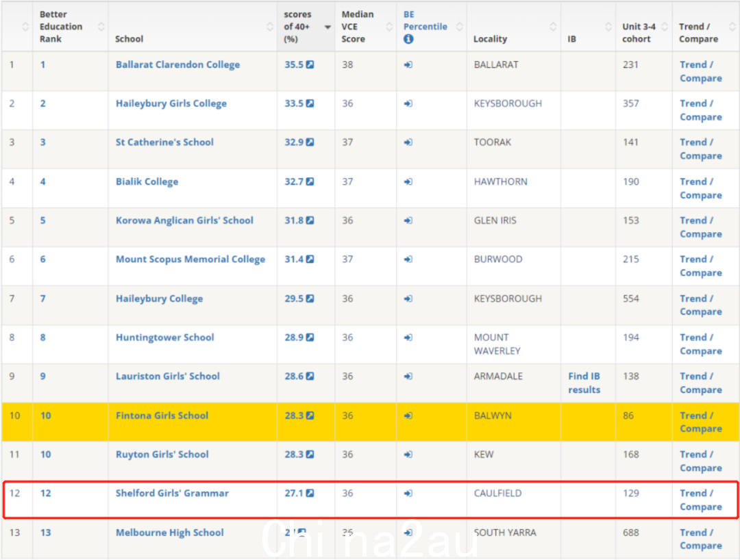Image resolution: width=740 pixels, height=560 pixels.
Task: Sort table by School column
Action: pos(269,27)
